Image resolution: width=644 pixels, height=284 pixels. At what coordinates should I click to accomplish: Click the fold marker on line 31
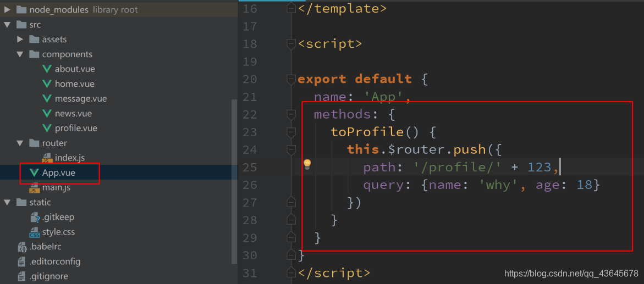291,273
